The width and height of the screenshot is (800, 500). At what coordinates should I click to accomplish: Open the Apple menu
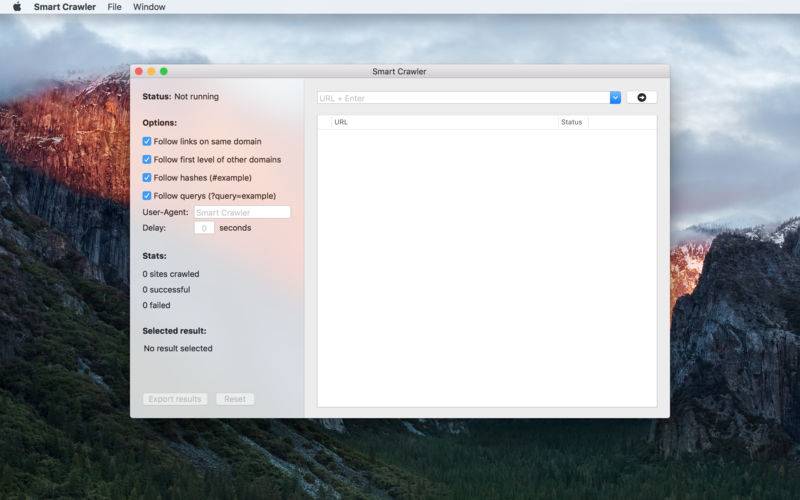pyautogui.click(x=17, y=7)
